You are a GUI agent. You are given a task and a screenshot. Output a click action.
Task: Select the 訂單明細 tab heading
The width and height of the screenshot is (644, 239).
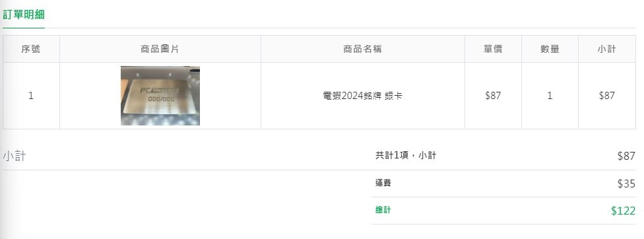tap(23, 15)
